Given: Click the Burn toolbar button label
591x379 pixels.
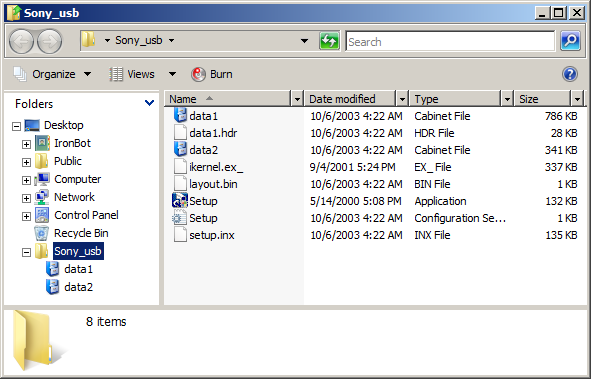Looking at the screenshot, I should coord(221,74).
